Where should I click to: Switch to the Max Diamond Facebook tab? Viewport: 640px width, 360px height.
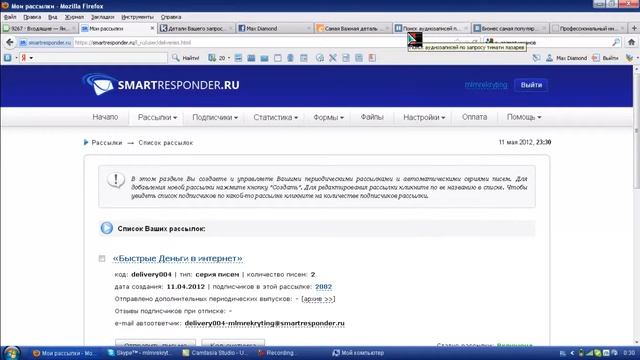coord(275,28)
